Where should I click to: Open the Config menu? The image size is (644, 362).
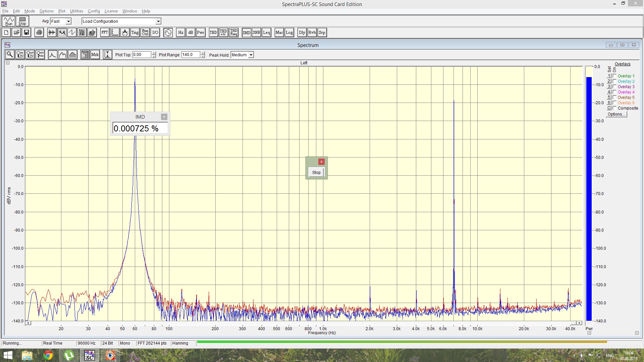(94, 11)
